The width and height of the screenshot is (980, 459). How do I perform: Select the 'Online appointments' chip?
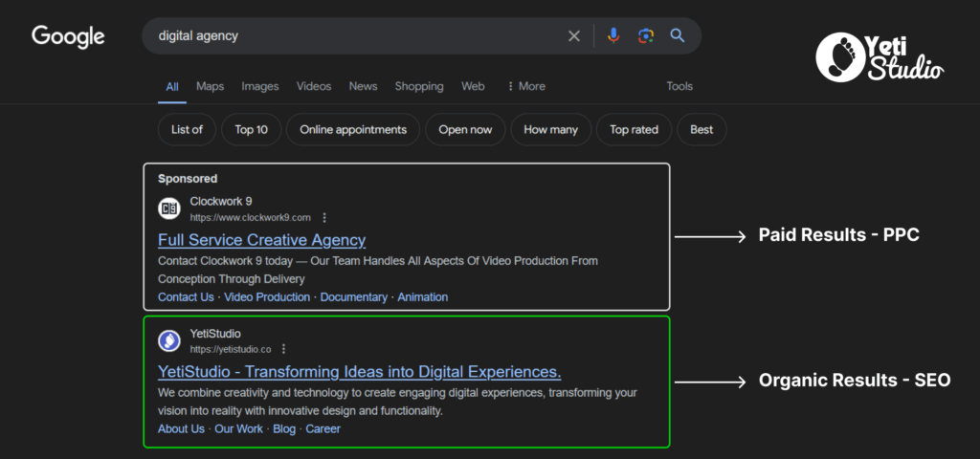click(x=353, y=130)
